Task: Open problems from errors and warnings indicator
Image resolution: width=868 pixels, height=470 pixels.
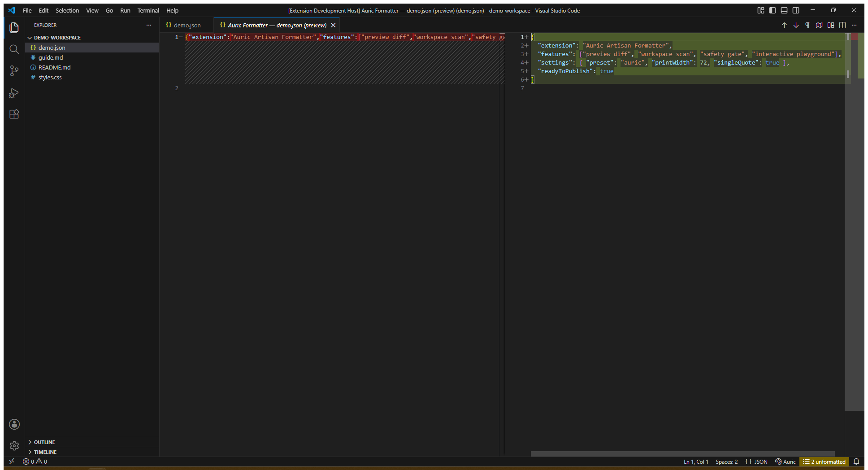Action: tap(35, 461)
